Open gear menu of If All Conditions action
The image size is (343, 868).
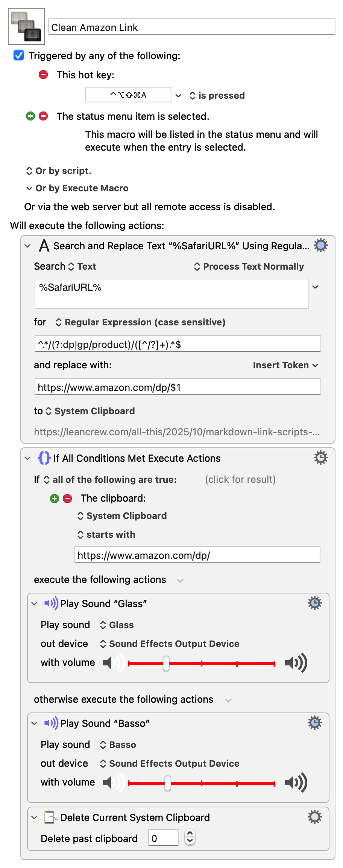(321, 458)
